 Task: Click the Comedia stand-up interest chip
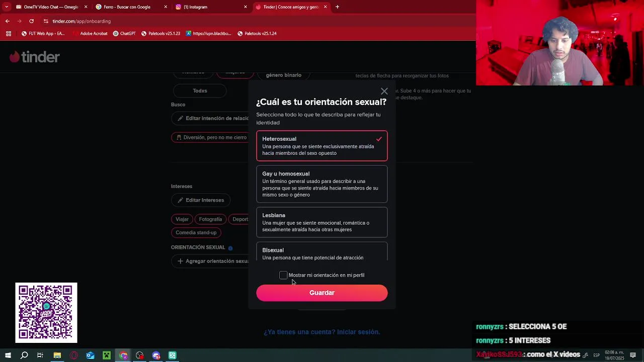click(x=196, y=232)
